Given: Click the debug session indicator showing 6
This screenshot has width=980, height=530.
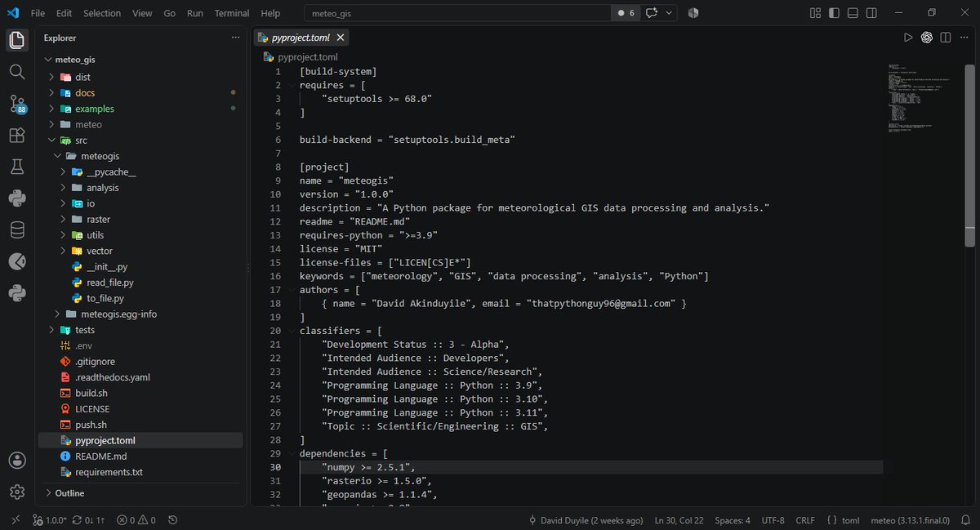Looking at the screenshot, I should coord(626,13).
